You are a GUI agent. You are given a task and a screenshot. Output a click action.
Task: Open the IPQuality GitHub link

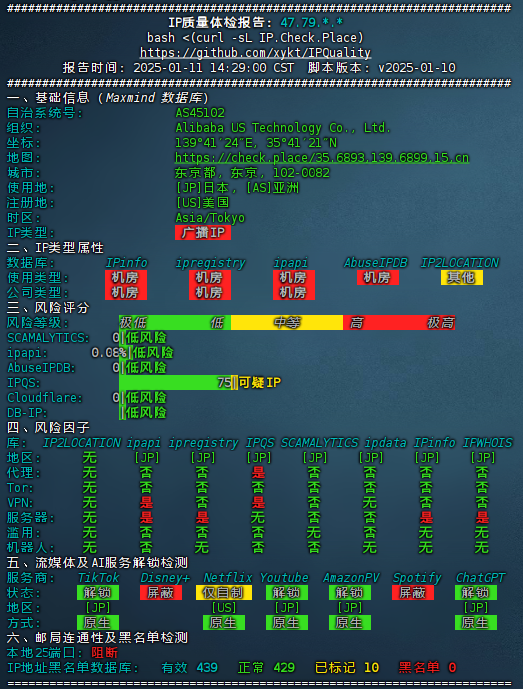pos(255,53)
